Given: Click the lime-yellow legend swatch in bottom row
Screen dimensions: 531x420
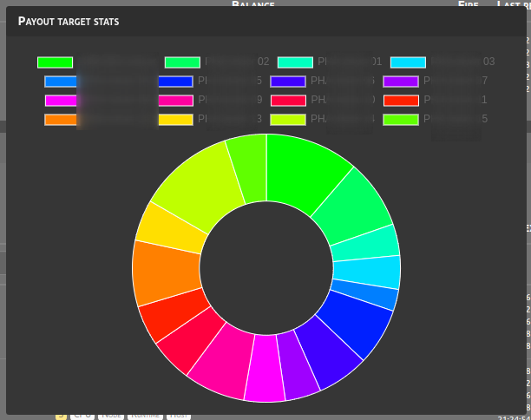Looking at the screenshot, I should 288,120.
